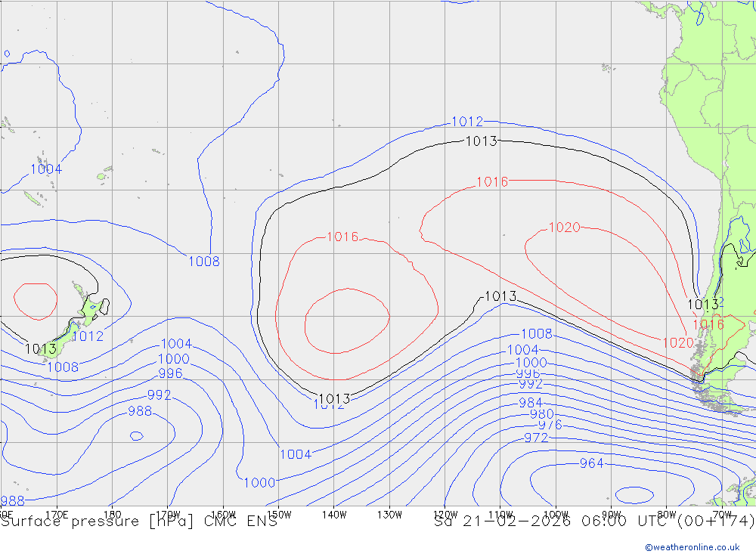
Task: Click the 170E longitude label
Action: pyautogui.click(x=57, y=515)
